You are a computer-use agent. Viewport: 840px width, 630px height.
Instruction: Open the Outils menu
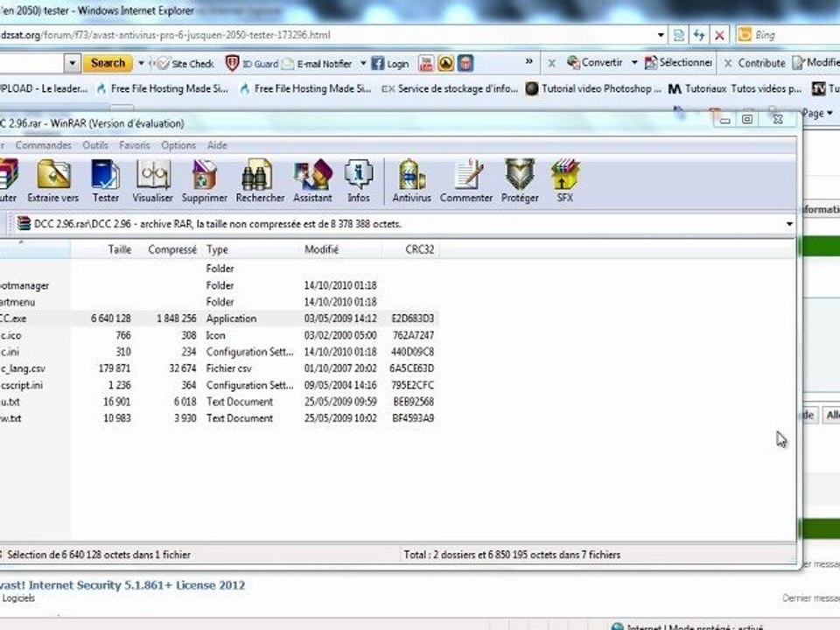pyautogui.click(x=95, y=145)
